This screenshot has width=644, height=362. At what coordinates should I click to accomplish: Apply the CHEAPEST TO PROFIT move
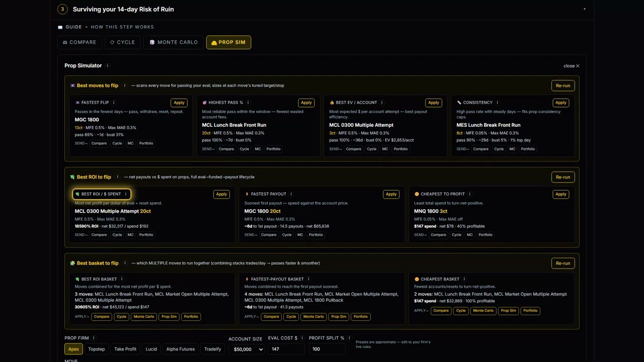pyautogui.click(x=561, y=194)
